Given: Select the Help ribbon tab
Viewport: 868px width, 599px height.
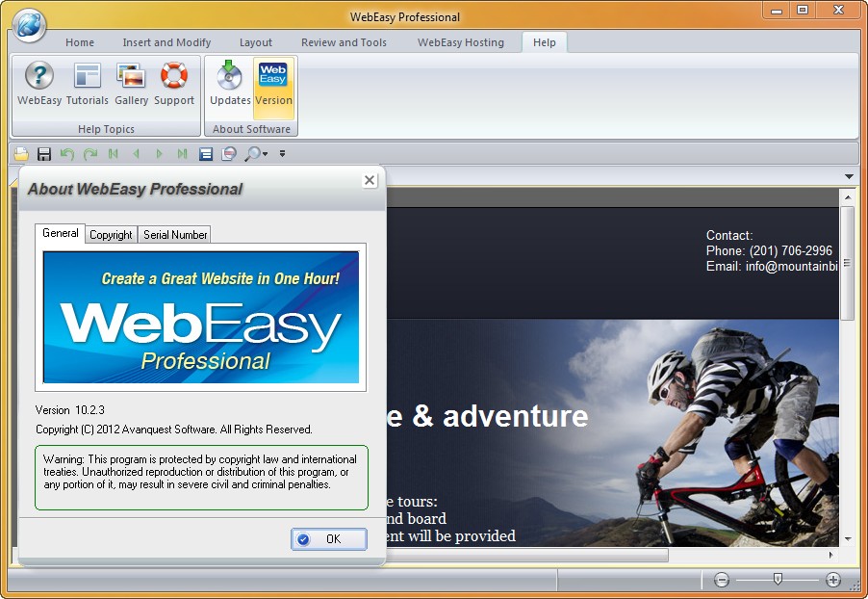Looking at the screenshot, I should pos(544,42).
